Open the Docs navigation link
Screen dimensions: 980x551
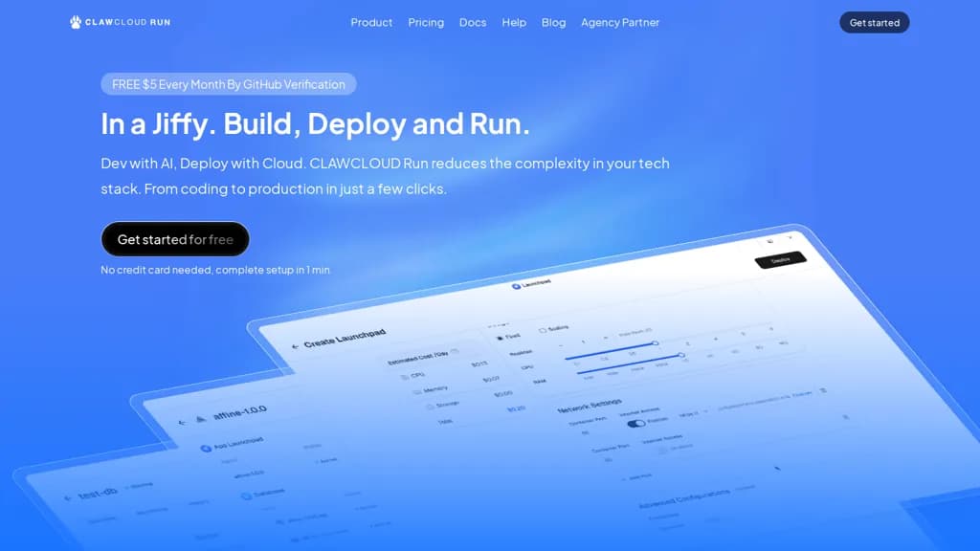coord(473,23)
